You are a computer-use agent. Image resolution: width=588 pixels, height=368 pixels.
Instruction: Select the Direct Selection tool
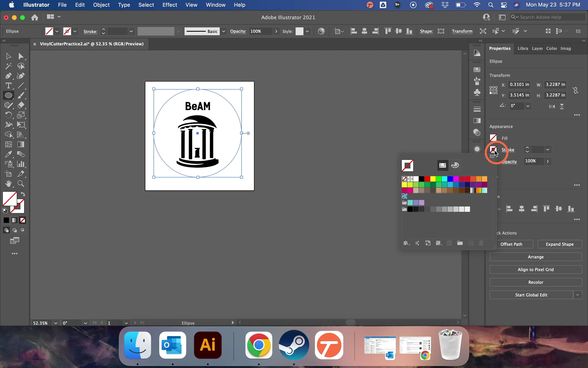coord(21,56)
